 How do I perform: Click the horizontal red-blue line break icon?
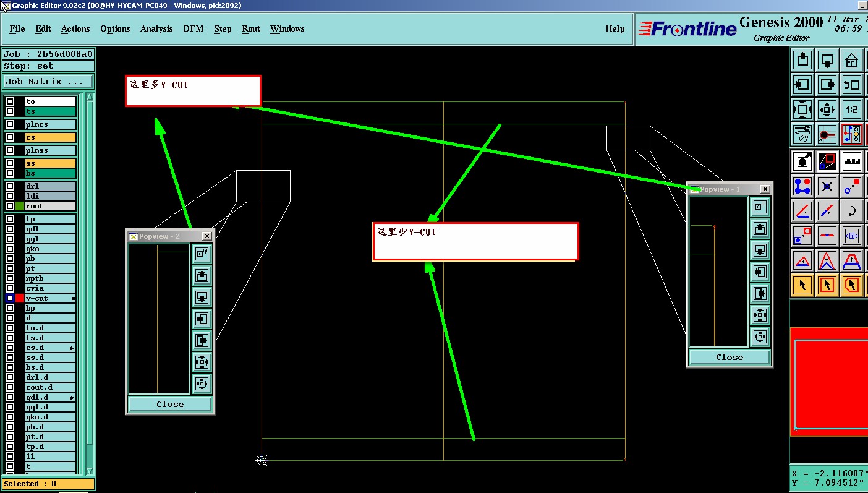coord(827,236)
